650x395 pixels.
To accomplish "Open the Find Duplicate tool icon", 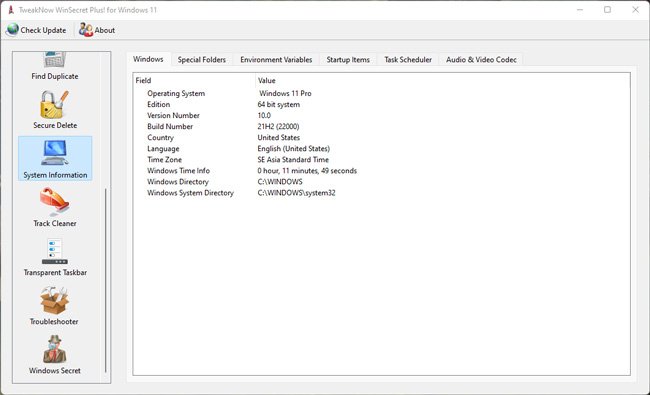I will (x=55, y=60).
